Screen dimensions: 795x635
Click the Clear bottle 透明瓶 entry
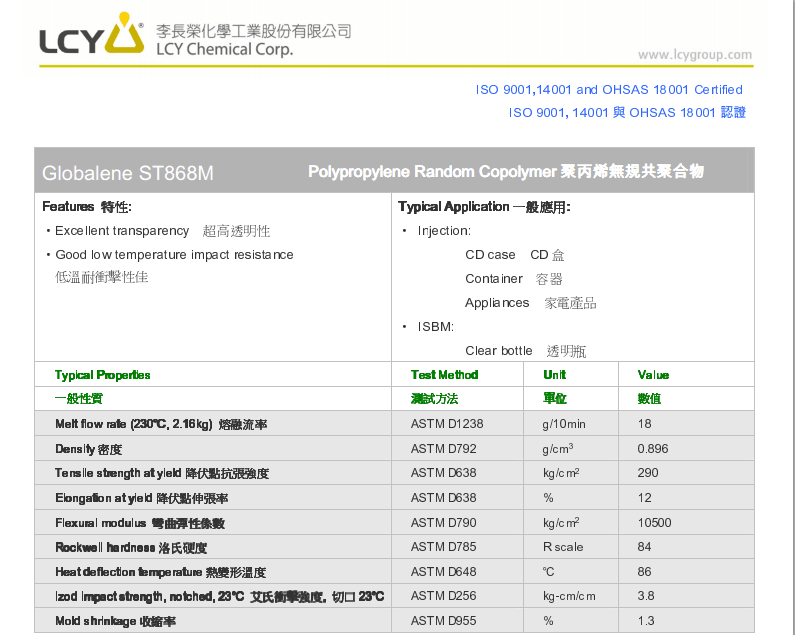tap(525, 351)
